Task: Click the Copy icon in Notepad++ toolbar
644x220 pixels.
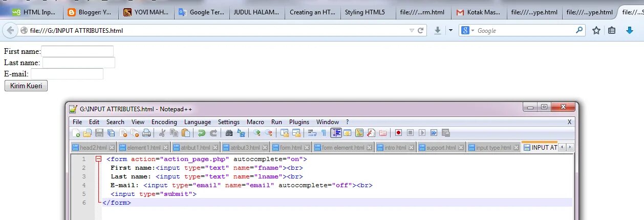Action: coord(174,133)
